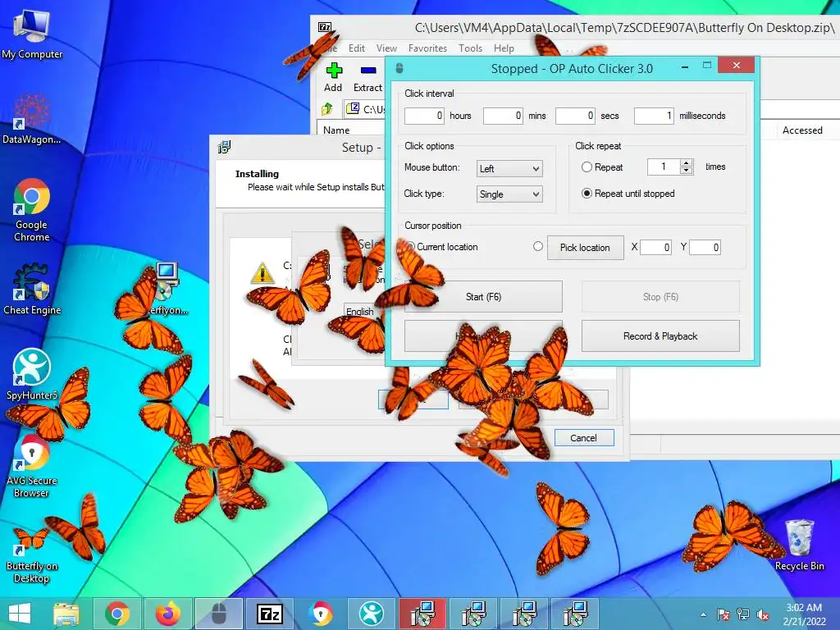Select the SpyHunter5 desktop shortcut
840x630 pixels.
coord(32,374)
